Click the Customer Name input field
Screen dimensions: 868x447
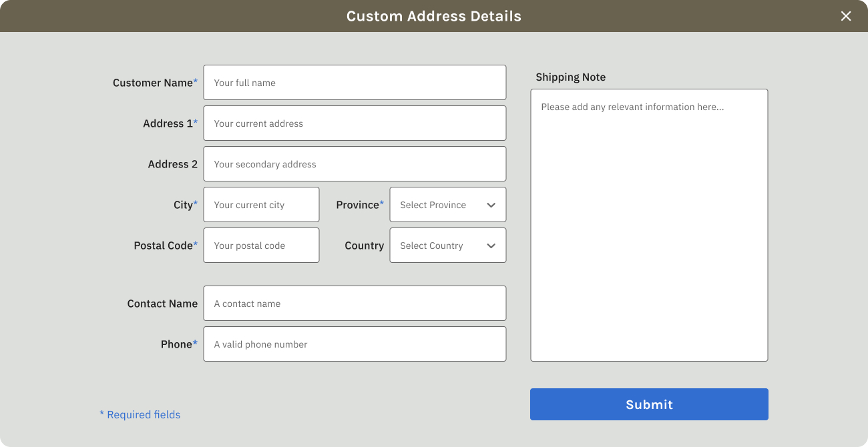point(355,83)
